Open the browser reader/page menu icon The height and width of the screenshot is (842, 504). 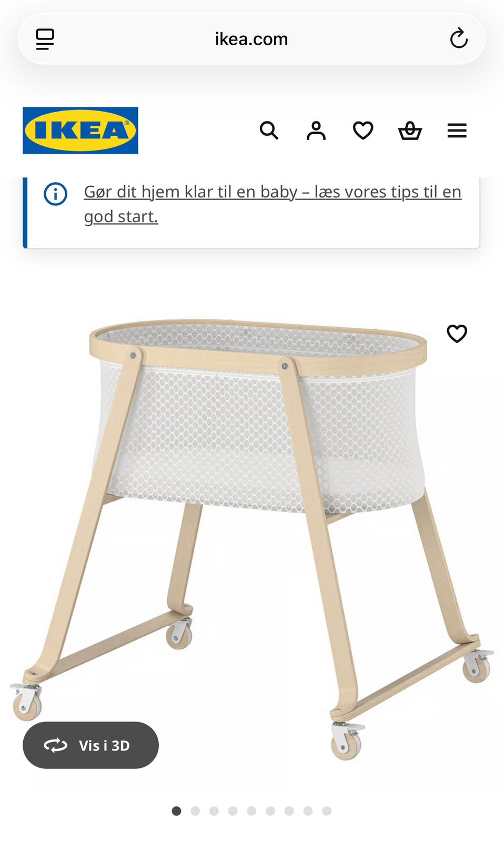45,39
